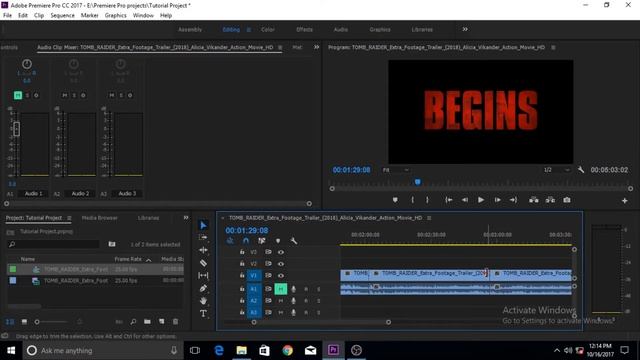Open the Program Monitor button editor plus
640x360 pixels.
624,200
